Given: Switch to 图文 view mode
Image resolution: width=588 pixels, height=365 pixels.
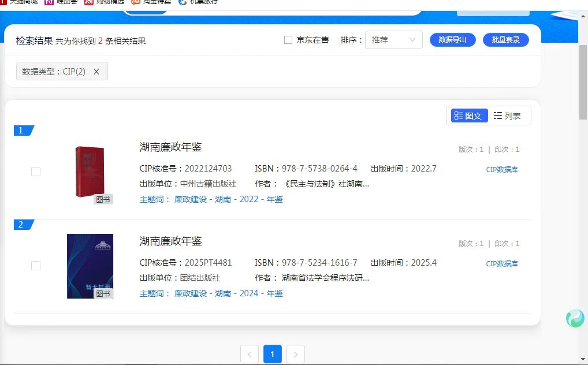Looking at the screenshot, I should [468, 116].
